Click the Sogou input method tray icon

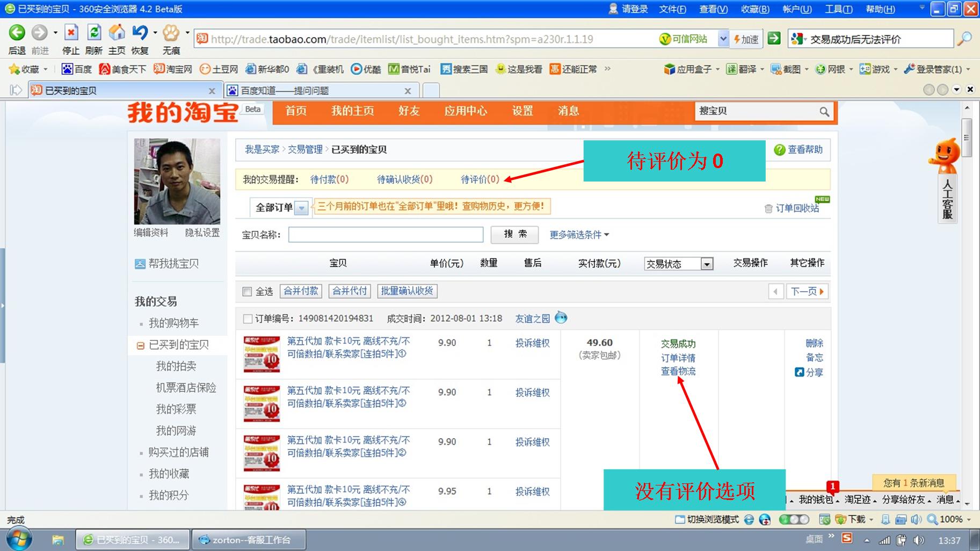pyautogui.click(x=847, y=539)
